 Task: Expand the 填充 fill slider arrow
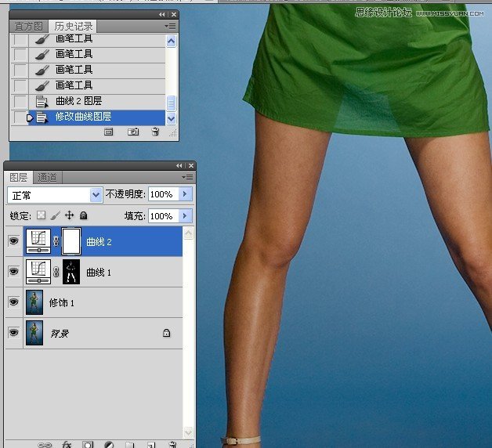186,215
